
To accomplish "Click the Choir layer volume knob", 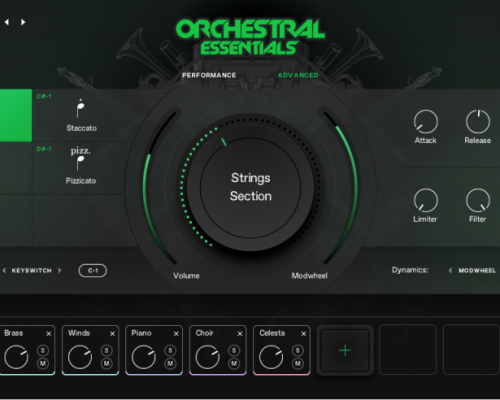I will pos(207,357).
